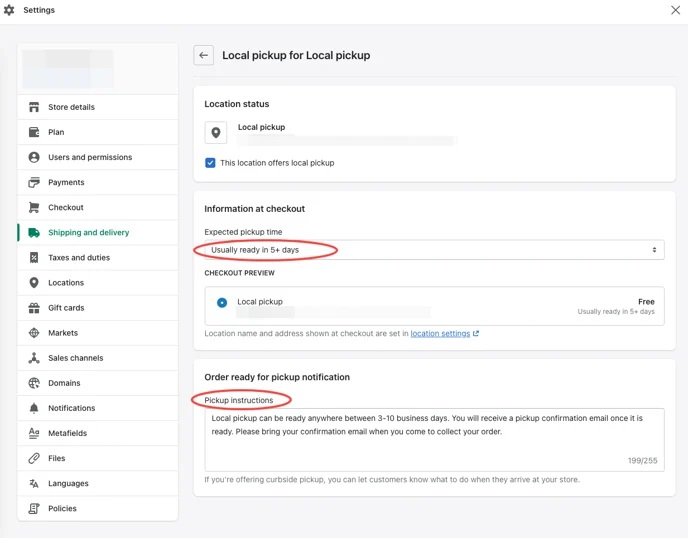Open the Languages settings page
The height and width of the screenshot is (538, 688).
coord(68,483)
